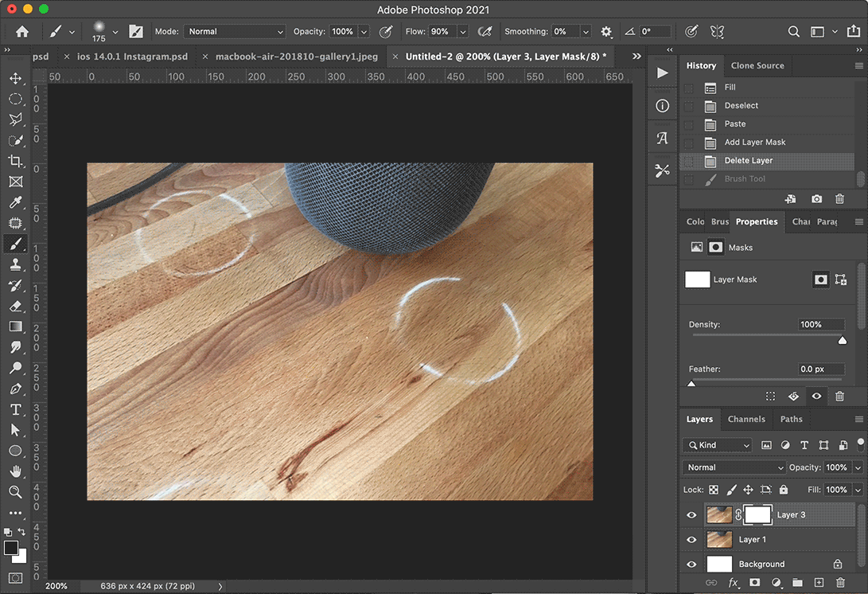Open the layer blend mode Normal dropdown
The width and height of the screenshot is (868, 594).
[x=734, y=467]
